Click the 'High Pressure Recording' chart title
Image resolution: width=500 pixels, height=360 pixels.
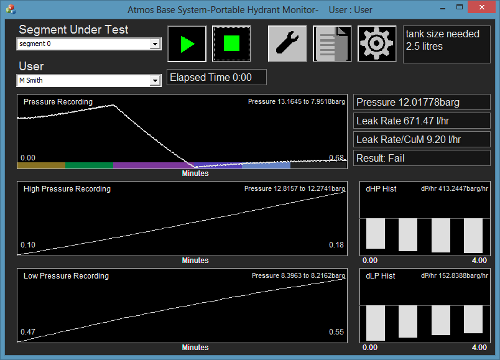pos(67,189)
